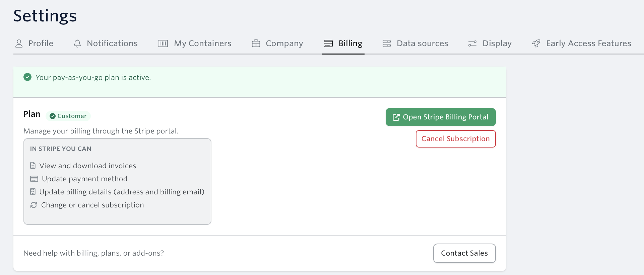644x275 pixels.
Task: Click the Early Access rocket icon
Action: (536, 43)
